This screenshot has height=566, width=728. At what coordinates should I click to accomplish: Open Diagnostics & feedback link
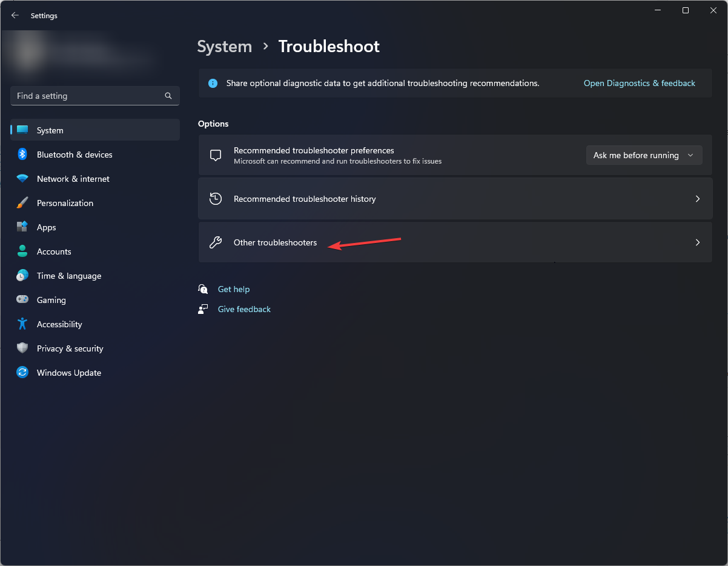click(639, 83)
